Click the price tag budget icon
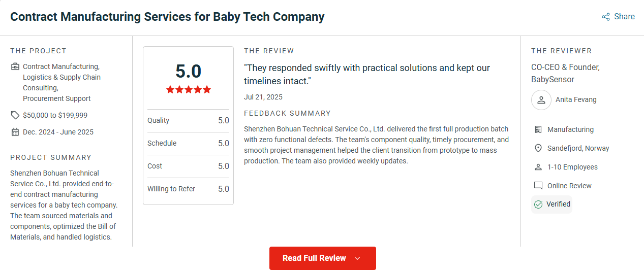This screenshot has width=644, height=272. [x=15, y=115]
